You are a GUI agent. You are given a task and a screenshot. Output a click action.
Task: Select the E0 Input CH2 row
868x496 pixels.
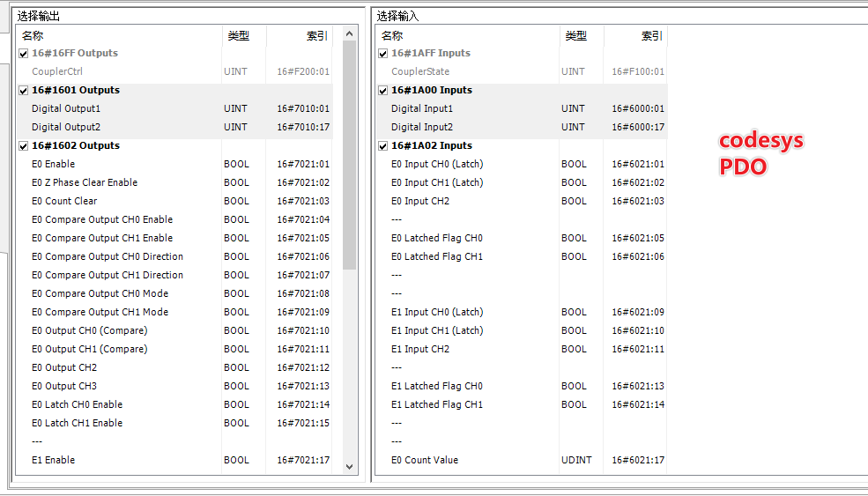tap(522, 201)
